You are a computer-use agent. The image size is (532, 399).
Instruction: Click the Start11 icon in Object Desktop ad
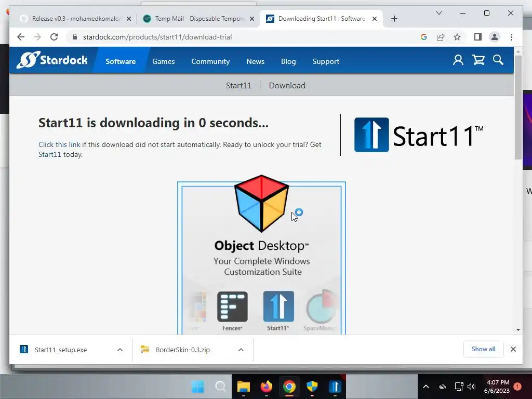click(x=278, y=307)
